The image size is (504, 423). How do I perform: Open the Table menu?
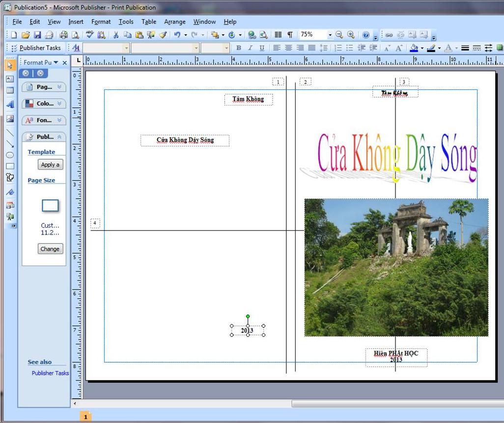point(149,22)
